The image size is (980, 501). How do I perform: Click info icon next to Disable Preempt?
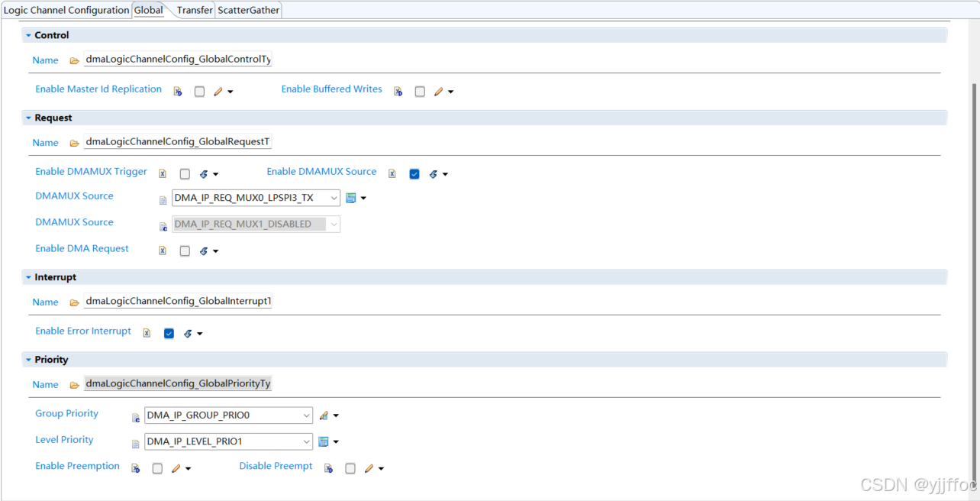(x=329, y=469)
